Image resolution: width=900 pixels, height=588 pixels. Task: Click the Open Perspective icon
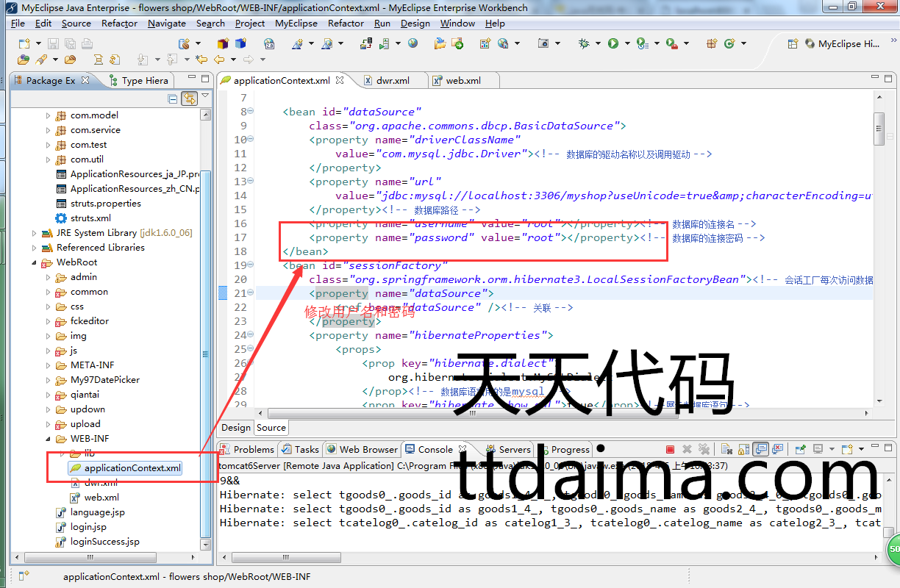point(793,43)
